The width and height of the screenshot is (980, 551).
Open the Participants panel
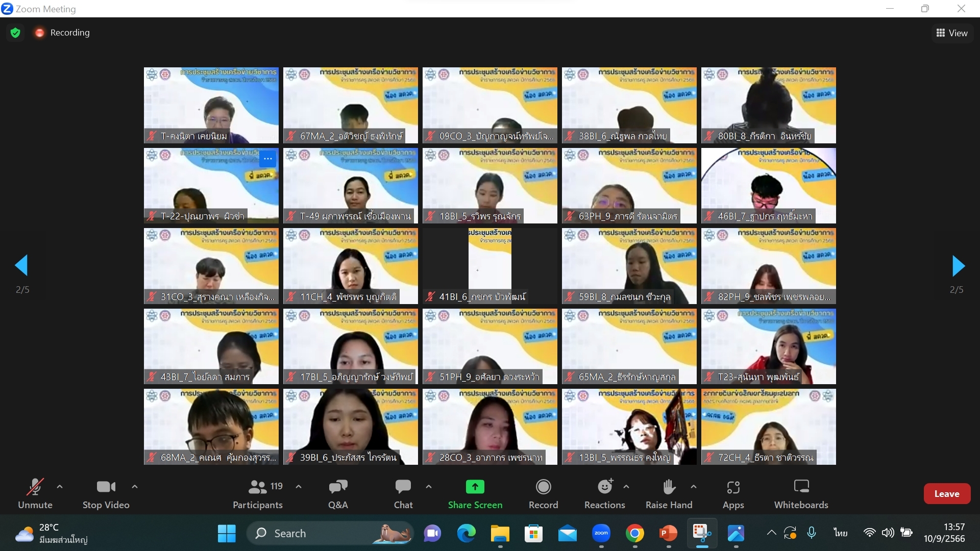click(258, 493)
